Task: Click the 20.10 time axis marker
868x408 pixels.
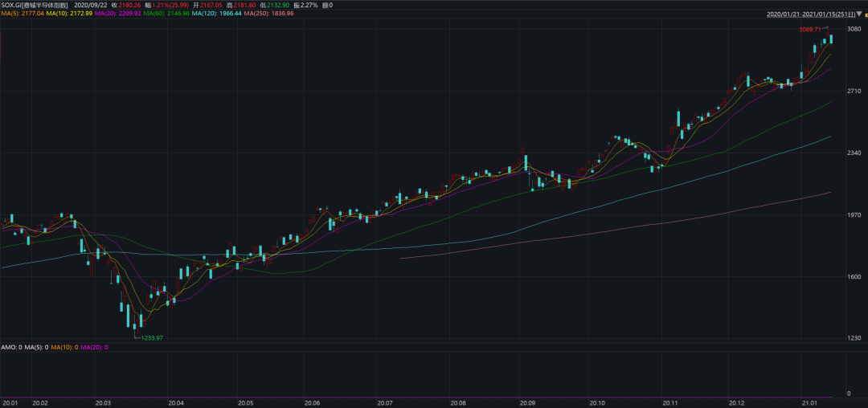Action: click(596, 403)
